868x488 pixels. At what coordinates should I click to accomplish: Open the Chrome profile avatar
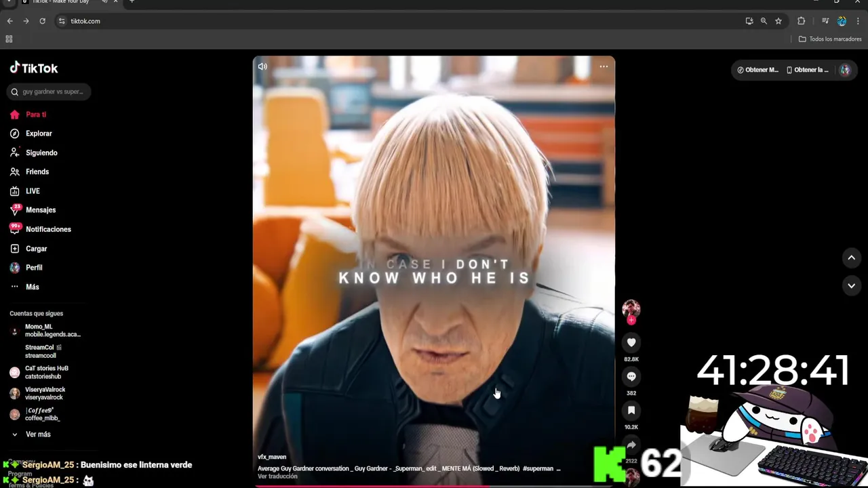pos(842,21)
